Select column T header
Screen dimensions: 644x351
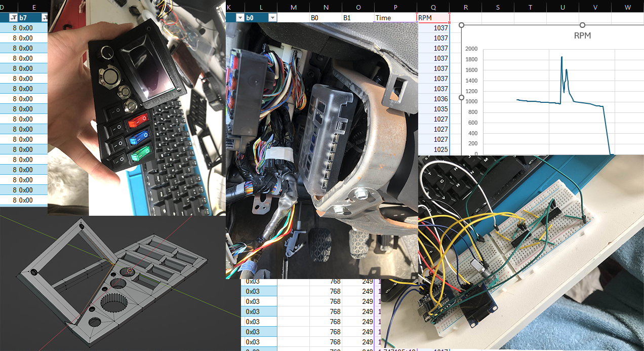(x=531, y=7)
